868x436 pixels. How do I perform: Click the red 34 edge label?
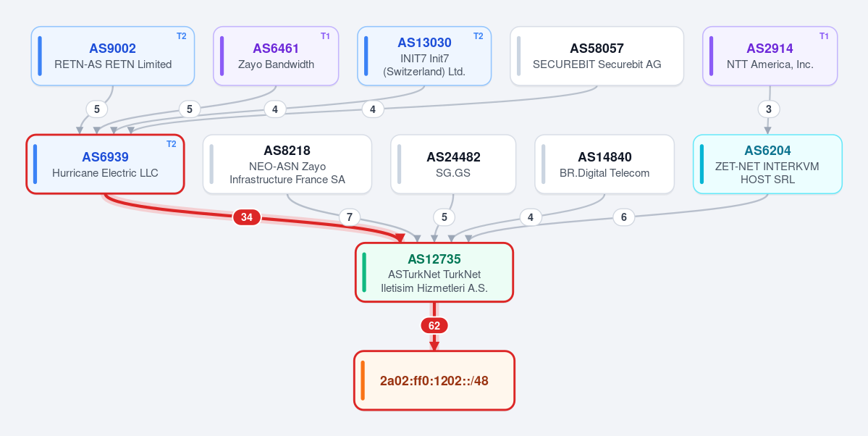pyautogui.click(x=247, y=218)
